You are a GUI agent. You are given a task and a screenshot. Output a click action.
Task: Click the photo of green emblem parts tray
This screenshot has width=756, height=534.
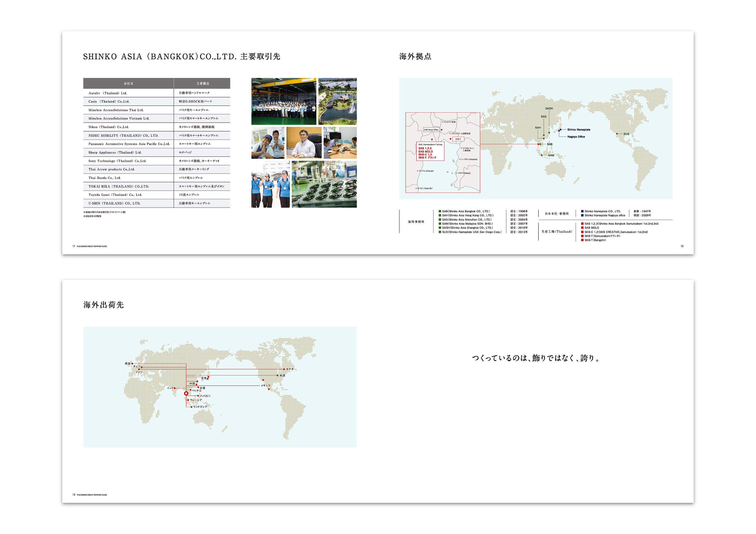(324, 184)
